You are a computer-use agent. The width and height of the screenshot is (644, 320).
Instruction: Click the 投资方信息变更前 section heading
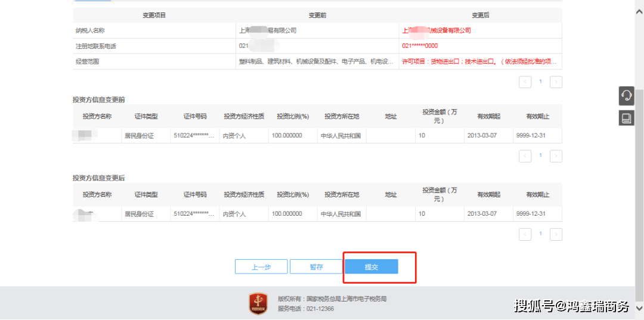coord(98,100)
